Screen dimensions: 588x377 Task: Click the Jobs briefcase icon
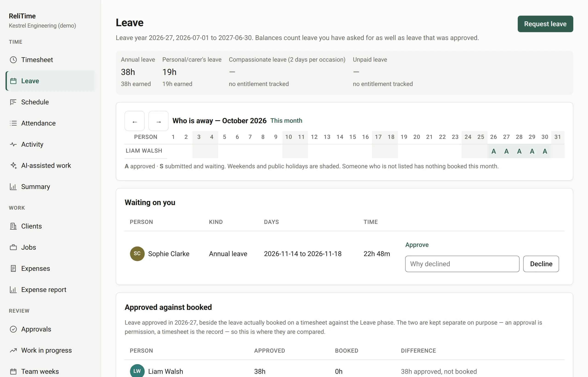click(x=13, y=247)
